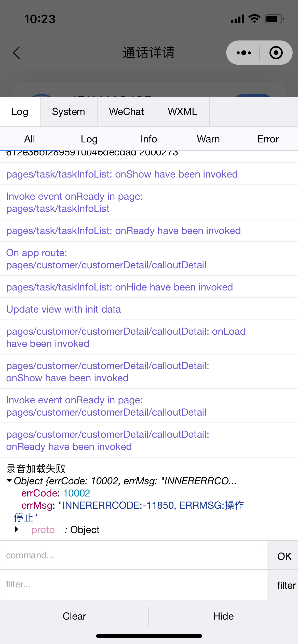Tap the back arrow icon
This screenshot has width=298, height=644.
coord(17,53)
